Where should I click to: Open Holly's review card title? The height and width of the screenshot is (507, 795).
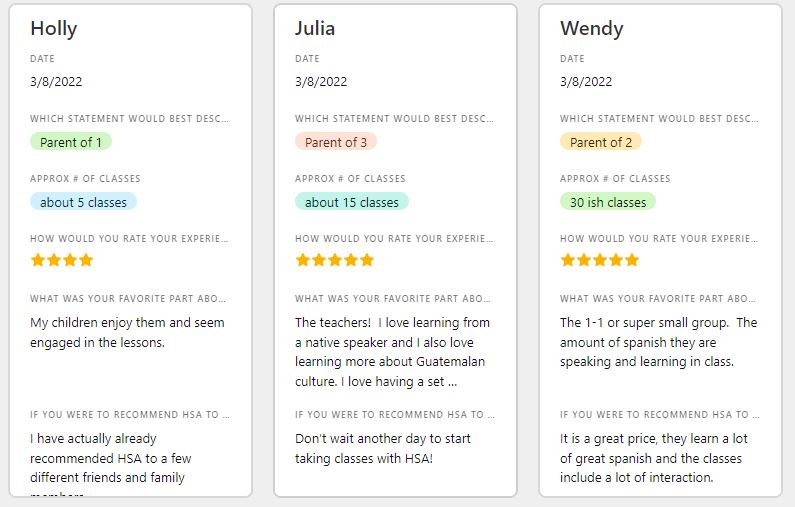tap(53, 28)
